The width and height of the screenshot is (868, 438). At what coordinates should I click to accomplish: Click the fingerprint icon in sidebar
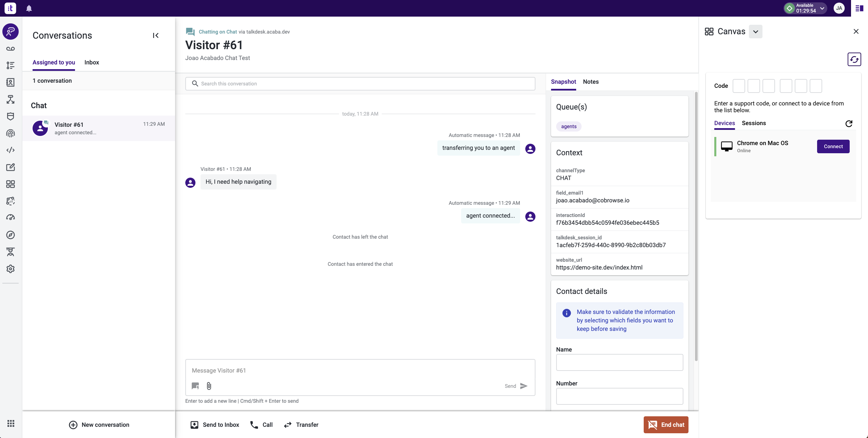coord(11,133)
